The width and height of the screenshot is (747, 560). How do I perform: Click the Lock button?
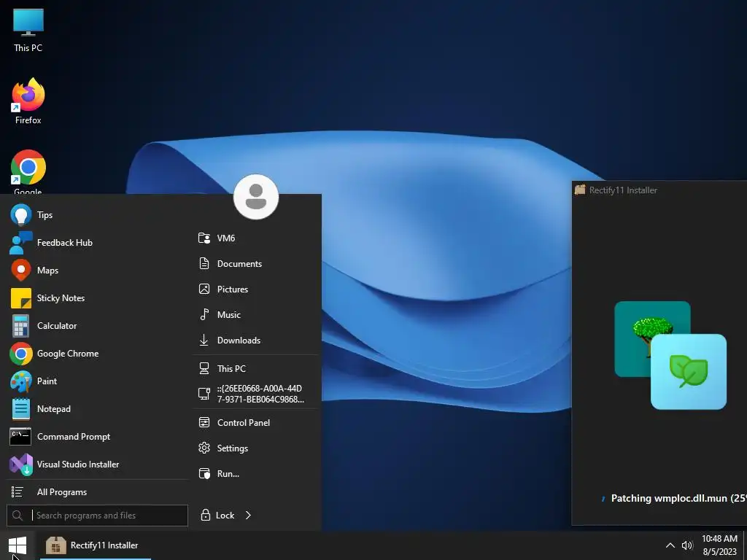click(217, 516)
